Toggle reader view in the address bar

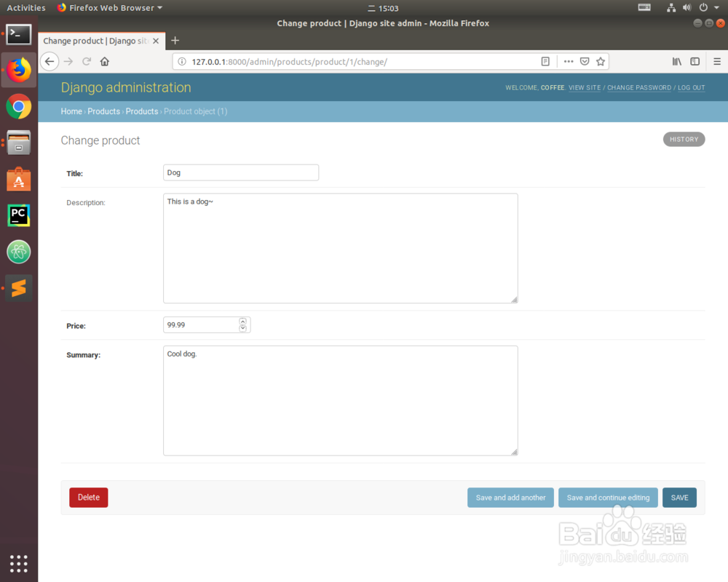[545, 62]
